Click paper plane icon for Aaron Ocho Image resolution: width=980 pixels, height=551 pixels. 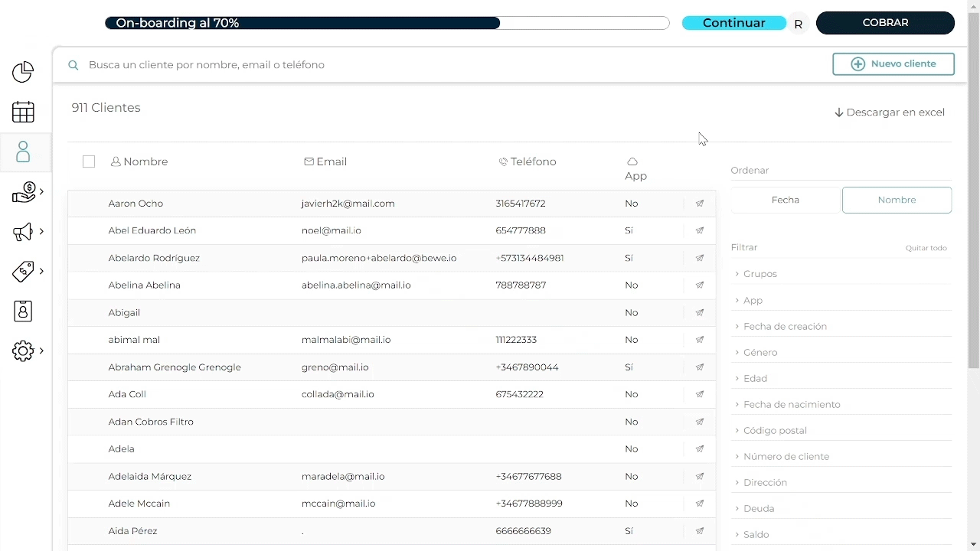(700, 204)
